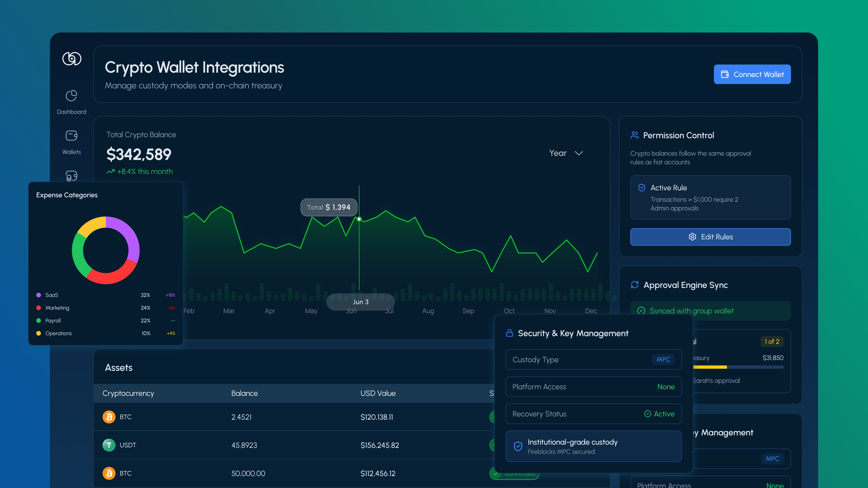Click the gear icon in Edit Rules
Screen dimensions: 868x488
point(693,237)
